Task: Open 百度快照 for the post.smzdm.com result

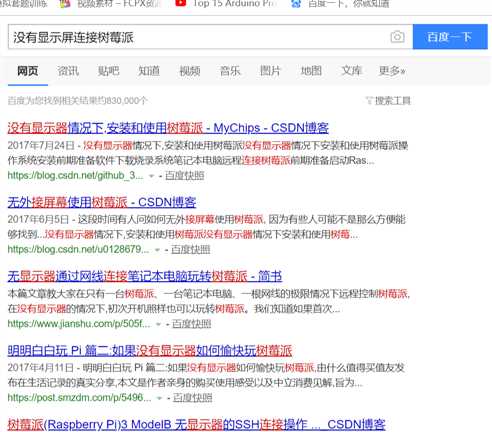Action: coord(193,398)
